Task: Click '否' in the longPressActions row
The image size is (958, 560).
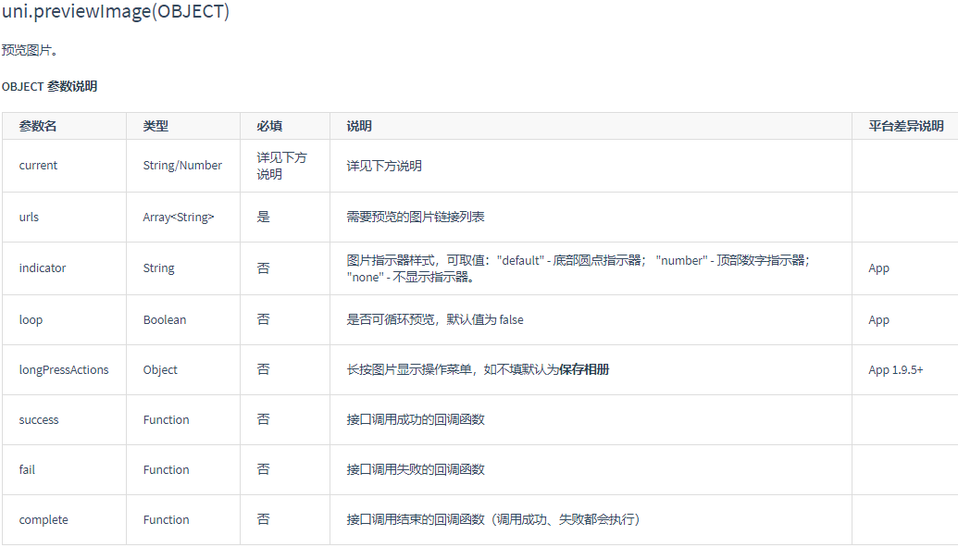Action: [263, 369]
